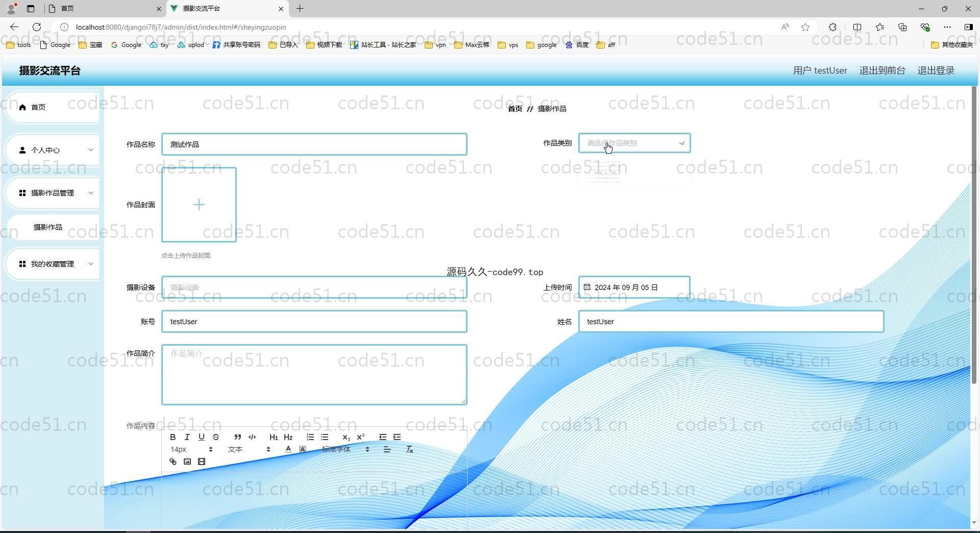Open browser settings and more menu
The width and height of the screenshot is (980, 533).
[947, 27]
